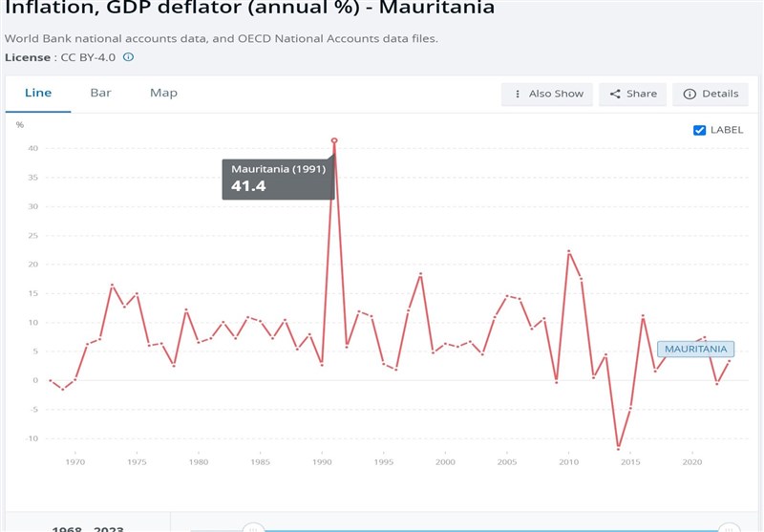The width and height of the screenshot is (764, 532).
Task: Expand the Details panel
Action: click(x=711, y=94)
